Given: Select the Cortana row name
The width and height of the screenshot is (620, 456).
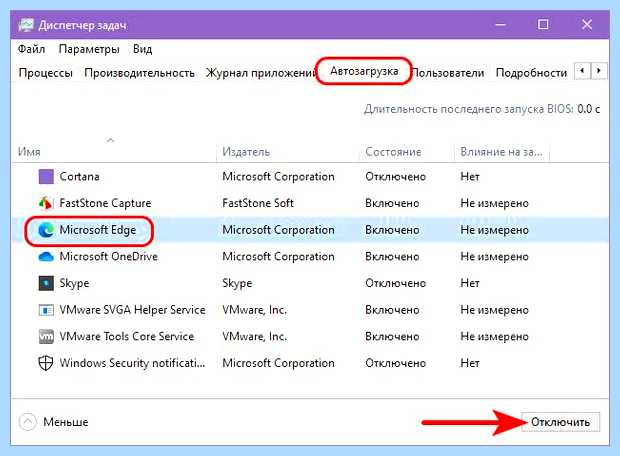Looking at the screenshot, I should coord(79,177).
